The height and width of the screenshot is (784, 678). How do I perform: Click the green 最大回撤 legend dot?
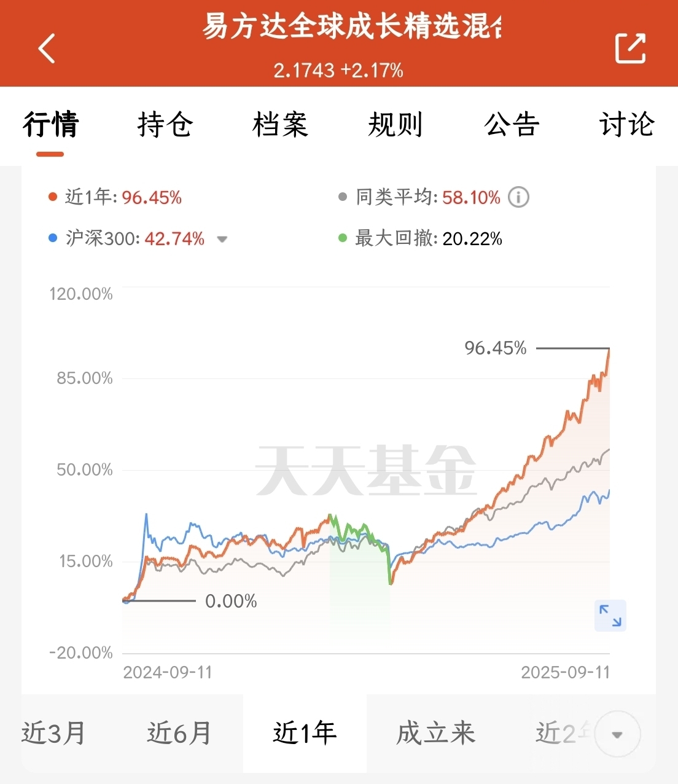(343, 238)
